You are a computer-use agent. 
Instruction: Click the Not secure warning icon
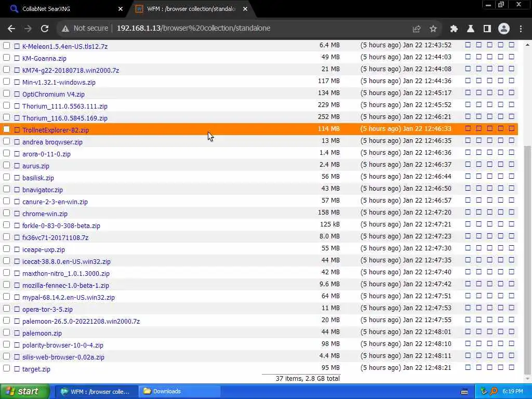65,29
